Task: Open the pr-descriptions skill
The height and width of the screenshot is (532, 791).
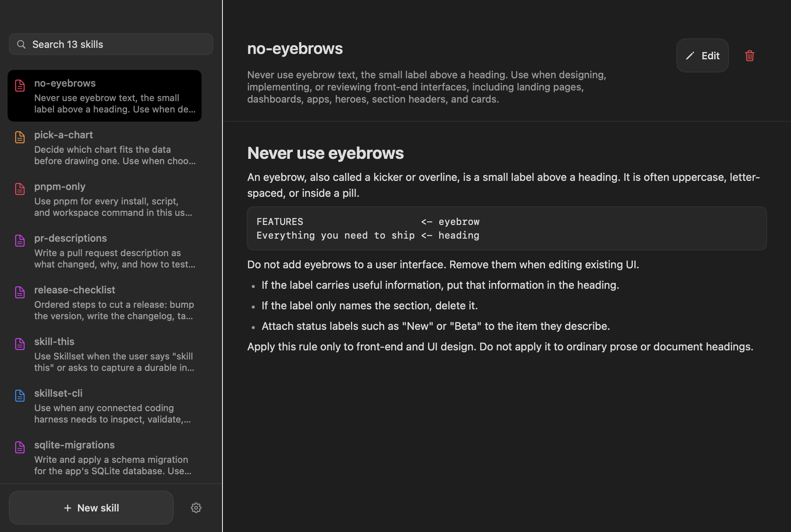Action: pos(105,251)
